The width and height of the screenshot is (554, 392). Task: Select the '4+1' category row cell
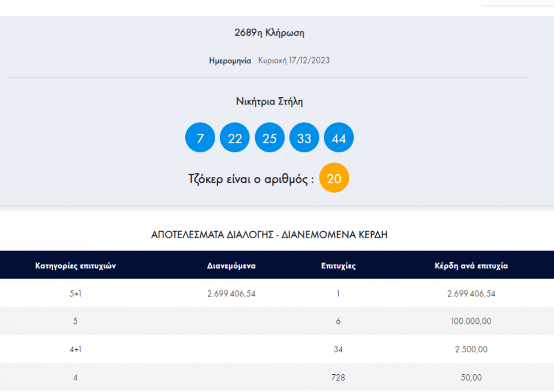76,349
